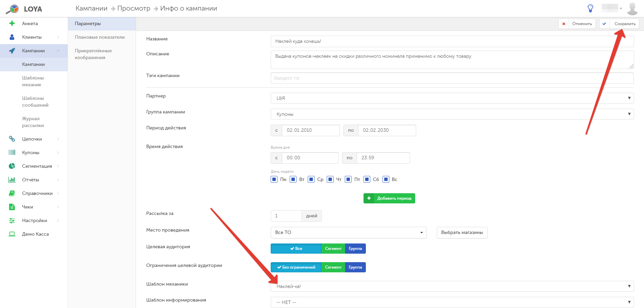Screen dimensions: 644x308
Task: Toggle the Ср weekday checkbox
Action: point(311,179)
